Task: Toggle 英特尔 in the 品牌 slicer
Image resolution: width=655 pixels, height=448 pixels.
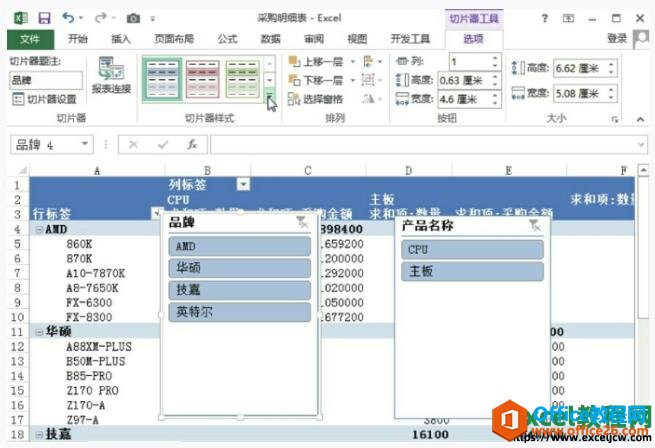Action: [239, 312]
